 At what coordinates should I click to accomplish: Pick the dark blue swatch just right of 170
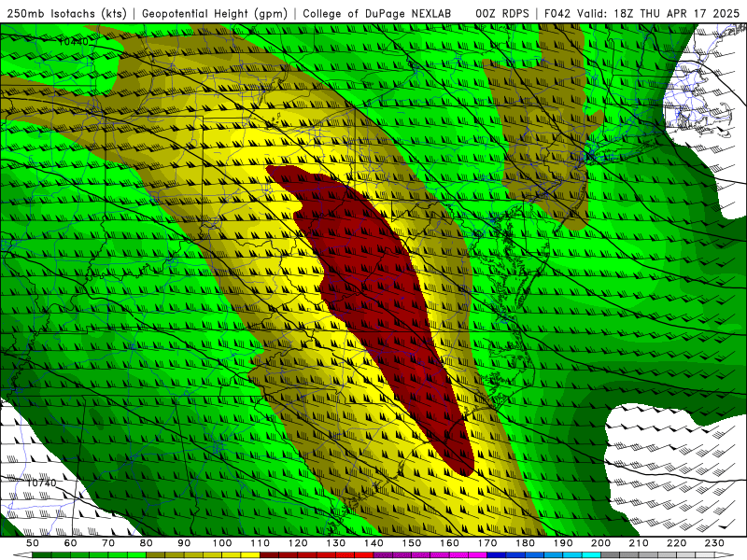(497, 555)
